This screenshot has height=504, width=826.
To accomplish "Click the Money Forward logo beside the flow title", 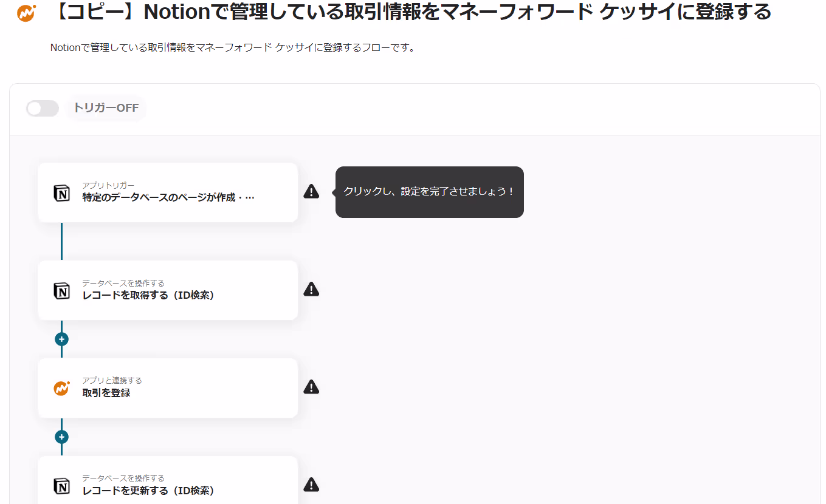I will pos(26,13).
